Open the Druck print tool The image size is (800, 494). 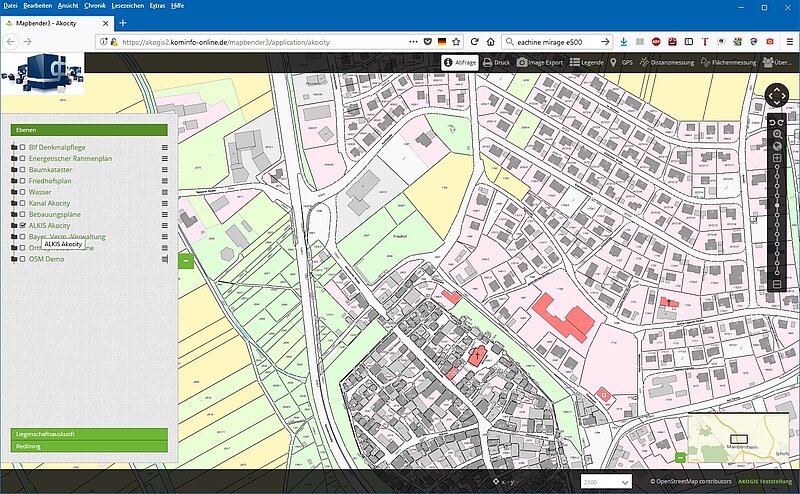pyautogui.click(x=495, y=62)
